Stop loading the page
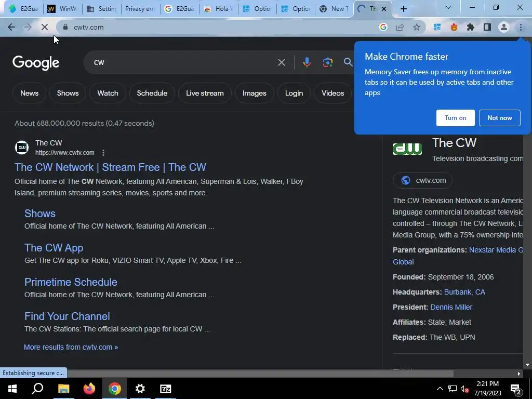The height and width of the screenshot is (399, 532). point(45,27)
